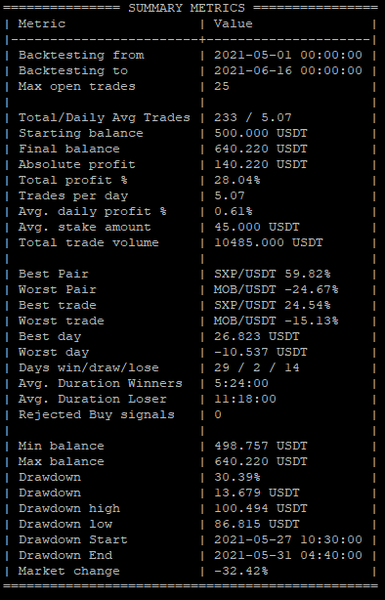Select the Backtesting from date value
The width and height of the screenshot is (385, 600).
(288, 55)
